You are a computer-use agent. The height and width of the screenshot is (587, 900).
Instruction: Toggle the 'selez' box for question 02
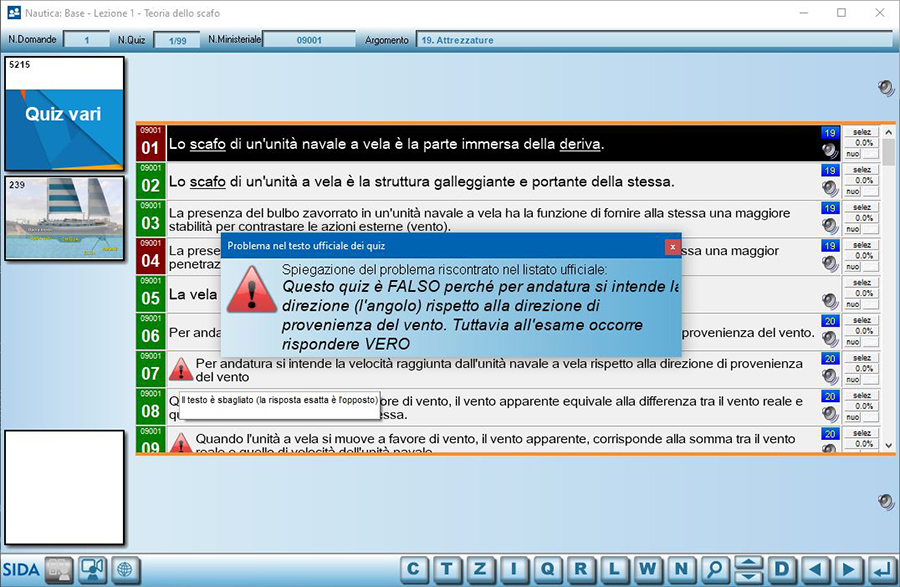click(861, 169)
